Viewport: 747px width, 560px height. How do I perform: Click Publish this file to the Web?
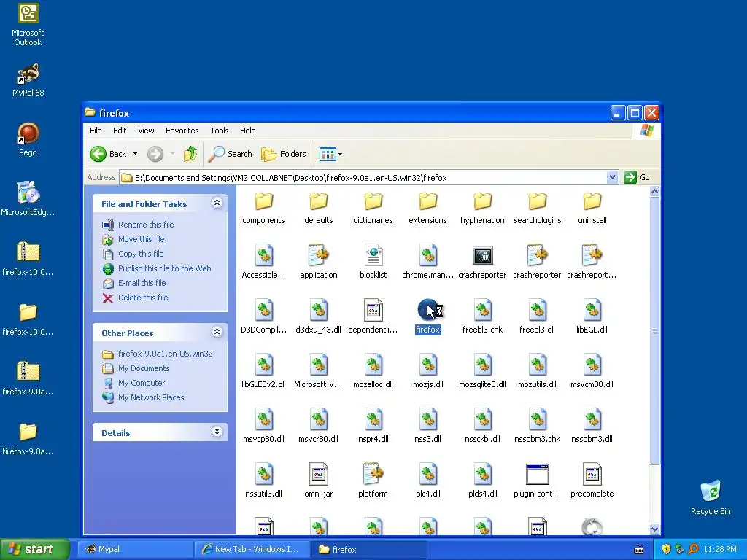(x=164, y=268)
